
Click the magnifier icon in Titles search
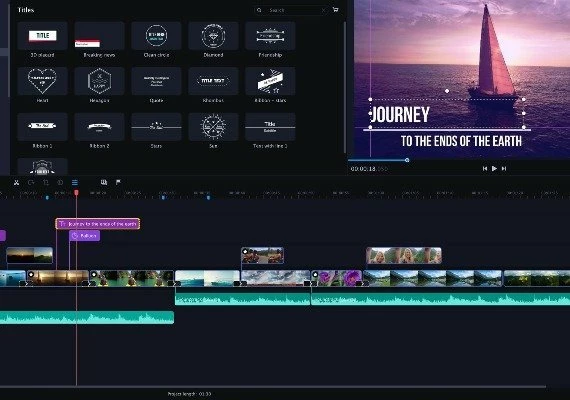[x=259, y=10]
